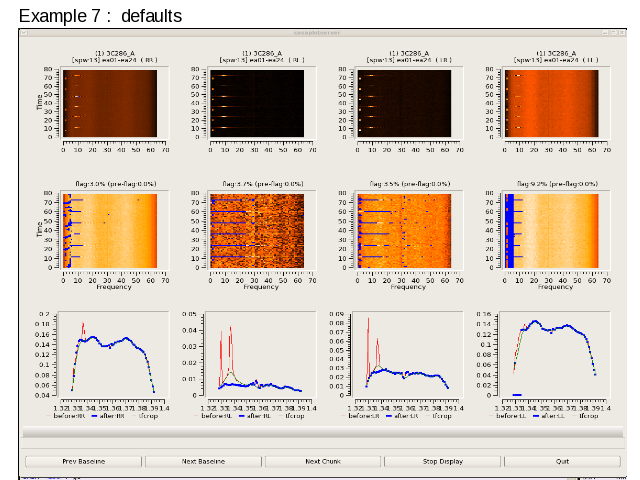Screen dimensions: 640x480
Task: Select the top-left RR time-frequency plot
Action: tap(110, 103)
